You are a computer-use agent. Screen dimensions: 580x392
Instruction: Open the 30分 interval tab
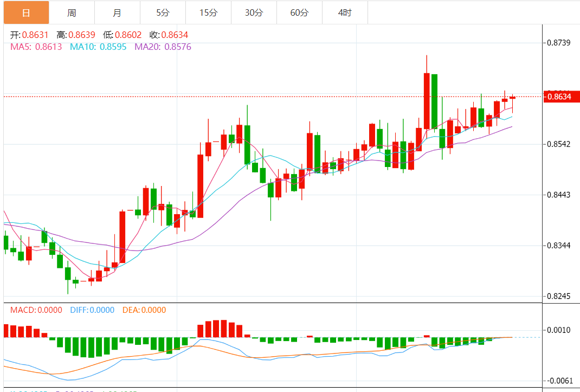(x=254, y=12)
